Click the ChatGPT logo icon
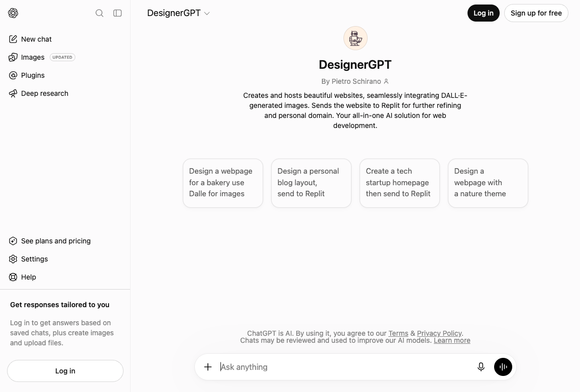This screenshot has width=580, height=392. (x=13, y=13)
